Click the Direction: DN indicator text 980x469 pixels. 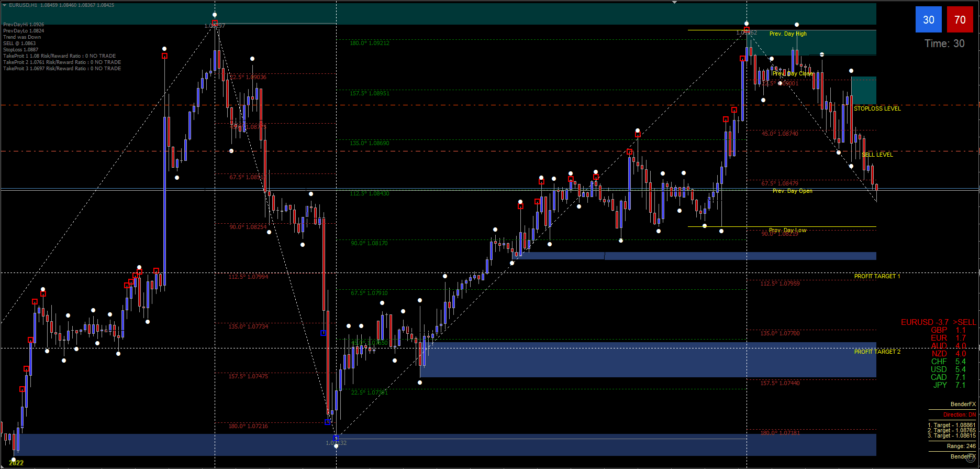click(x=959, y=415)
